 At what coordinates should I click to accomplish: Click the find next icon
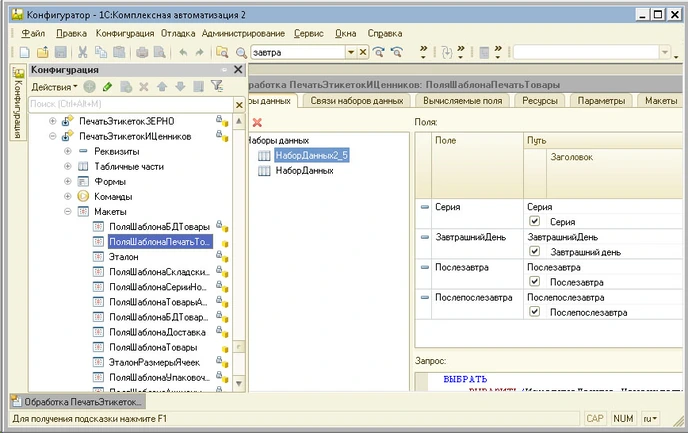coord(379,52)
